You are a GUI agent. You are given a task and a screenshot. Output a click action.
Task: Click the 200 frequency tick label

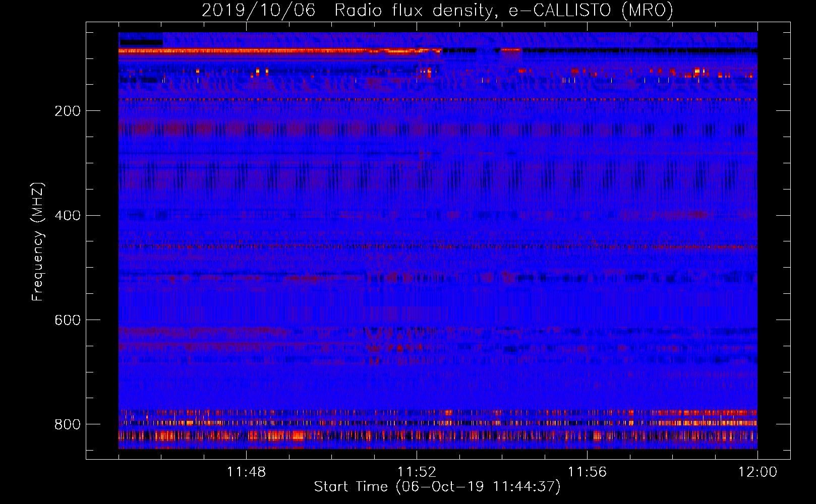[68, 111]
